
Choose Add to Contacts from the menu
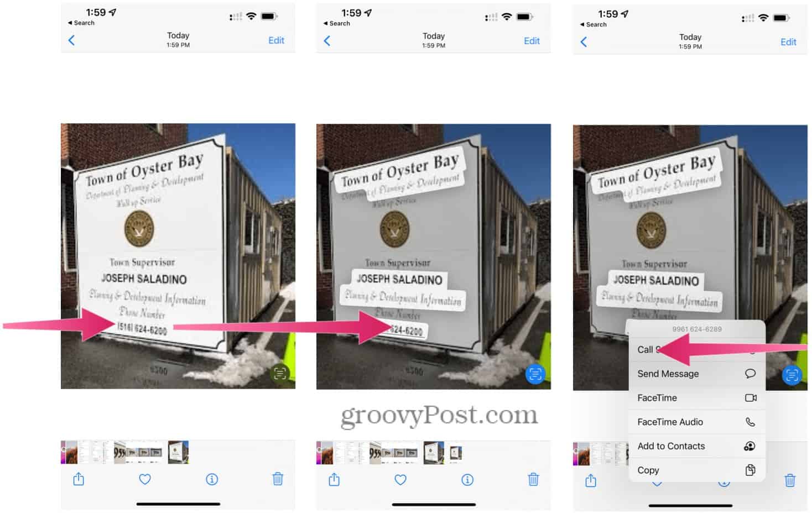coord(697,446)
